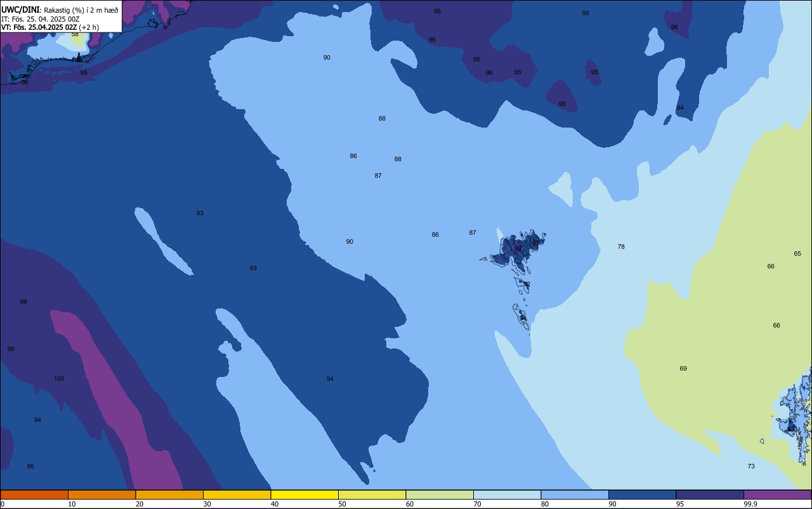The height and width of the screenshot is (509, 812).
Task: Pick the '60' label on the color scale
Action: (409, 504)
